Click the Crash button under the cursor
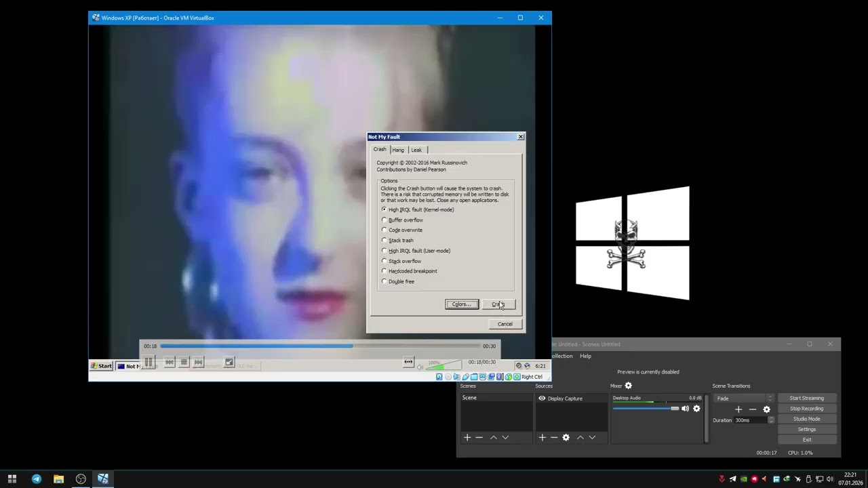Image resolution: width=868 pixels, height=488 pixels. (x=500, y=304)
